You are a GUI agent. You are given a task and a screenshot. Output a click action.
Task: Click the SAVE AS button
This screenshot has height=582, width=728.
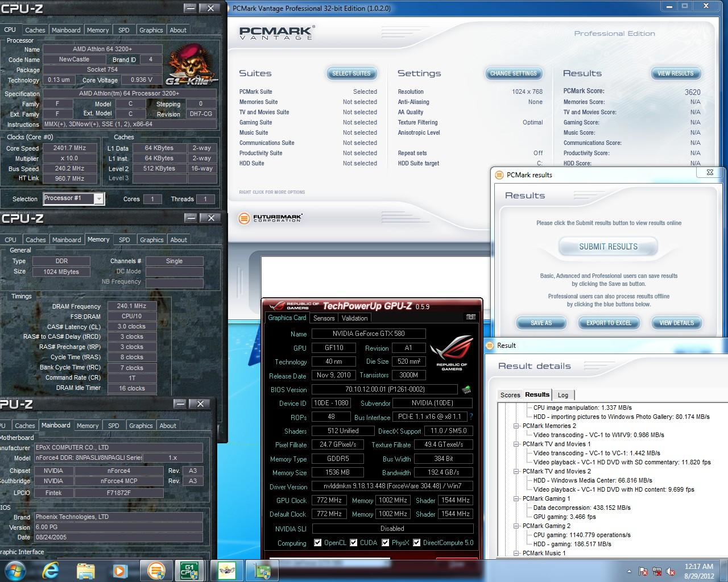541,323
